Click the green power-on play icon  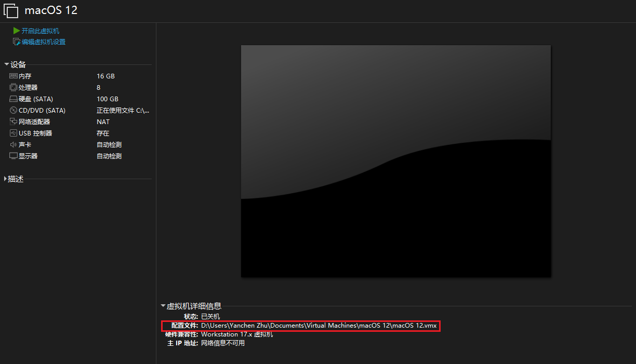[x=17, y=31]
